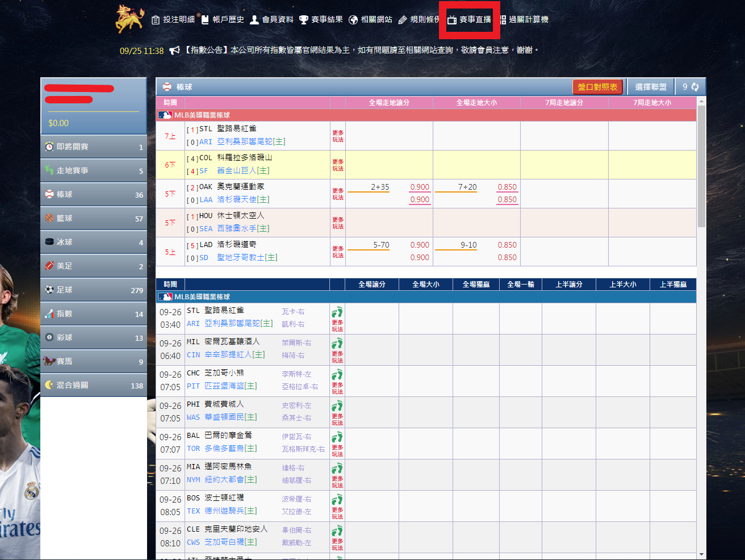Image resolution: width=745 pixels, height=560 pixels.
Task: Pick 0.850 odds beside the 9-10 total
Action: click(x=507, y=245)
